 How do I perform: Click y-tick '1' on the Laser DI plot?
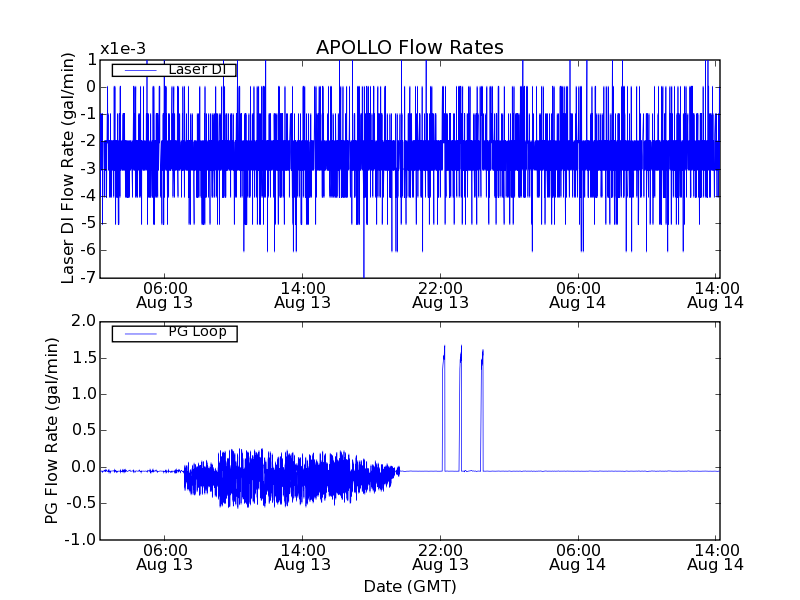pyautogui.click(x=92, y=60)
